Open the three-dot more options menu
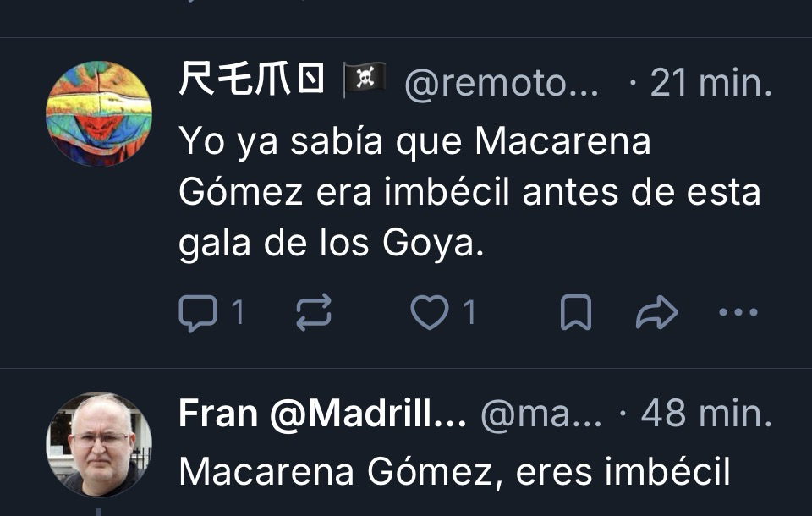Image resolution: width=812 pixels, height=516 pixels. click(x=738, y=314)
